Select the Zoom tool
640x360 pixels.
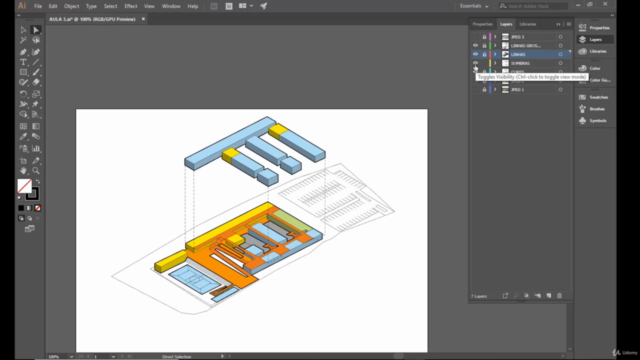pyautogui.click(x=36, y=171)
